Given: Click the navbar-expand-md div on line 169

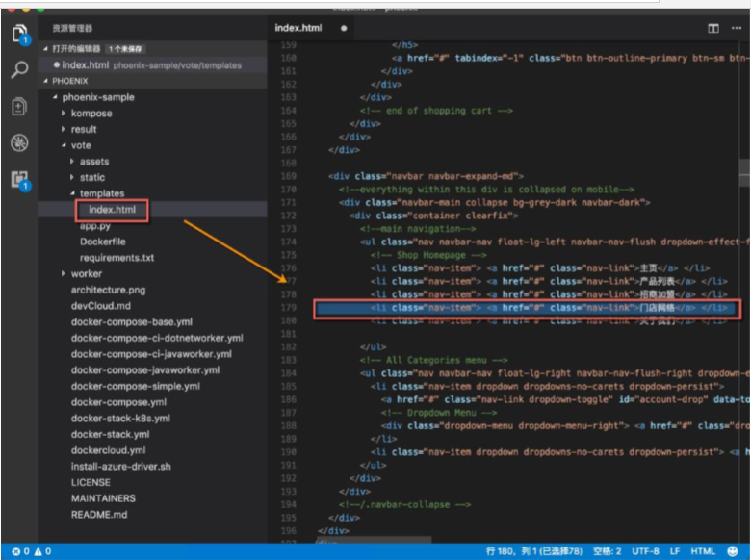Looking at the screenshot, I should click(x=426, y=177).
